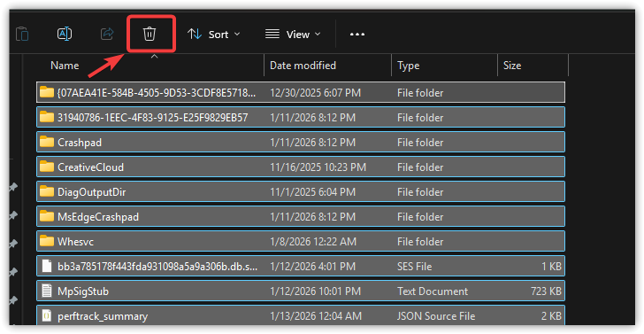Click the 1 KB size value

pos(551,267)
